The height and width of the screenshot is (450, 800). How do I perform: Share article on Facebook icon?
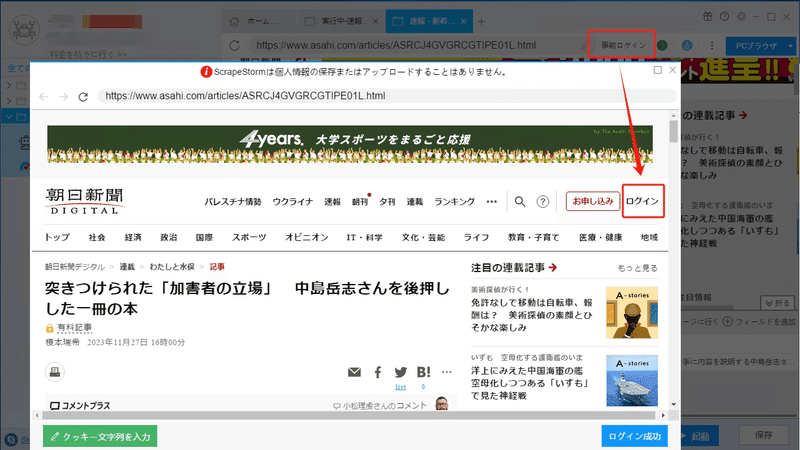coord(378,372)
